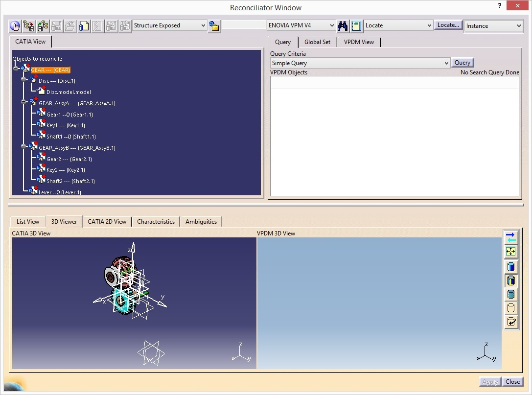Screen dimensions: 532x395
Task: Click the hand pointer select icon
Action: click(15, 26)
